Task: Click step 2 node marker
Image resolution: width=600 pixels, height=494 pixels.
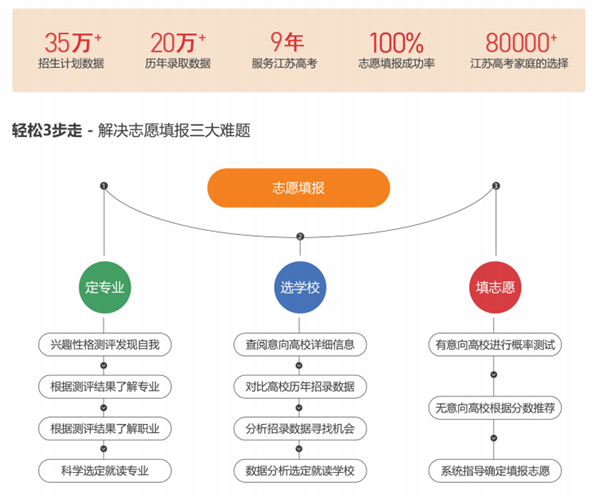Action: point(299,237)
